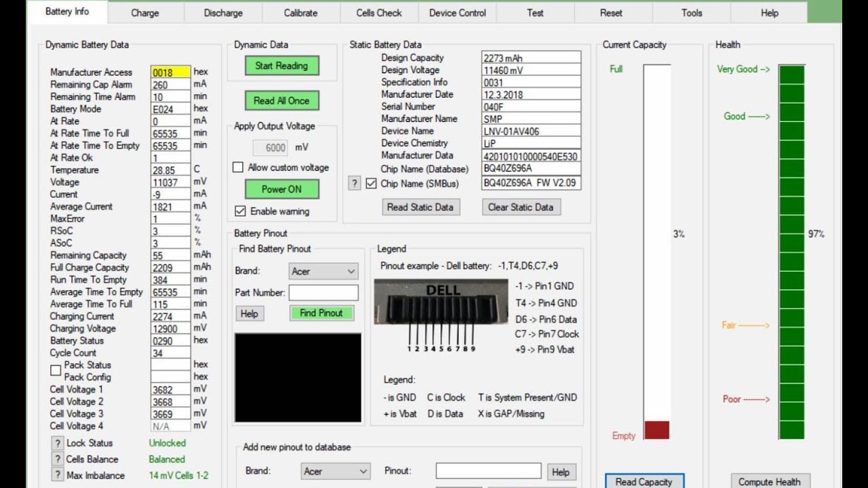Select the Battery Info tab
868x488 pixels.
tap(67, 12)
